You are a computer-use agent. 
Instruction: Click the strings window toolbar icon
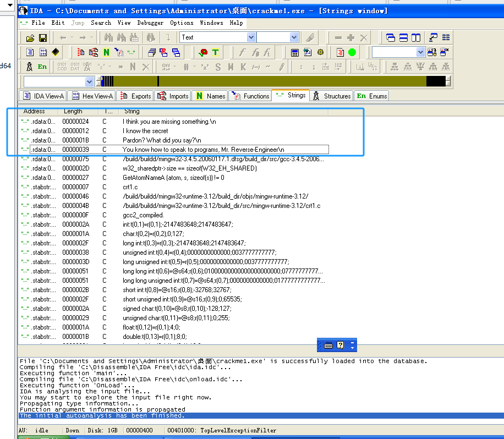[x=131, y=52]
